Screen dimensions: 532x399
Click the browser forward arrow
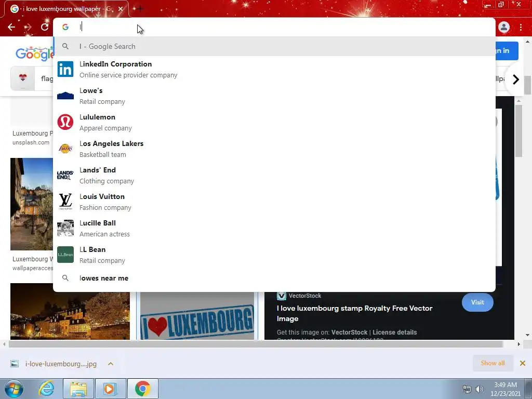tap(28, 27)
